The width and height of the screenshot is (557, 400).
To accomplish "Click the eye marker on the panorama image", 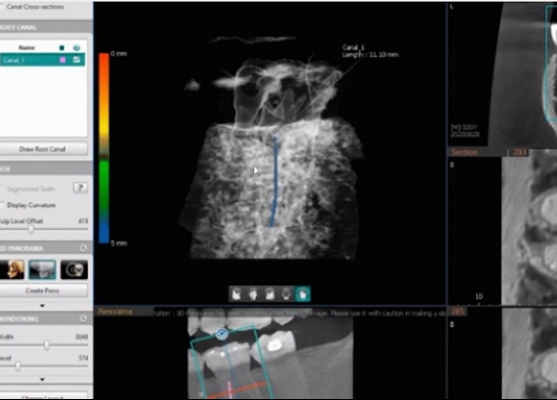I will [x=222, y=334].
